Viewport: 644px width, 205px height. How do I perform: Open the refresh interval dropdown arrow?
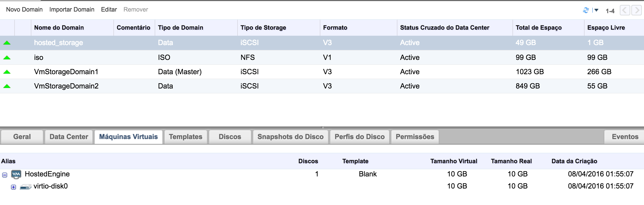point(596,10)
